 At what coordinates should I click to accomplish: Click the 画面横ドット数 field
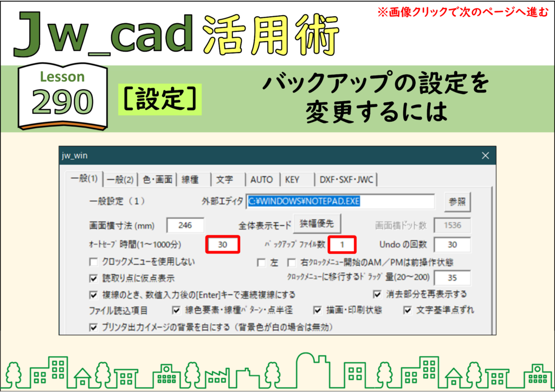coord(453,225)
